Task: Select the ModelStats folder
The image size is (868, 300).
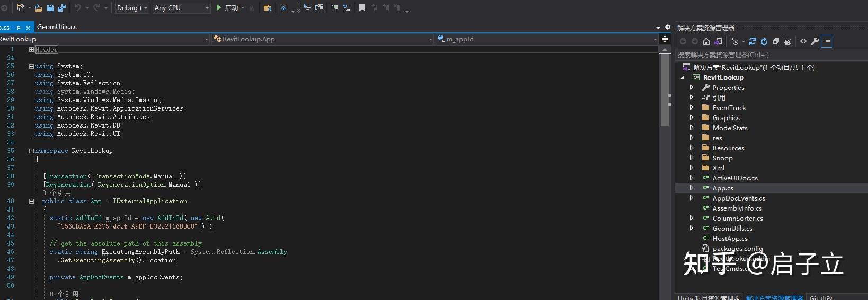Action: pyautogui.click(x=730, y=128)
